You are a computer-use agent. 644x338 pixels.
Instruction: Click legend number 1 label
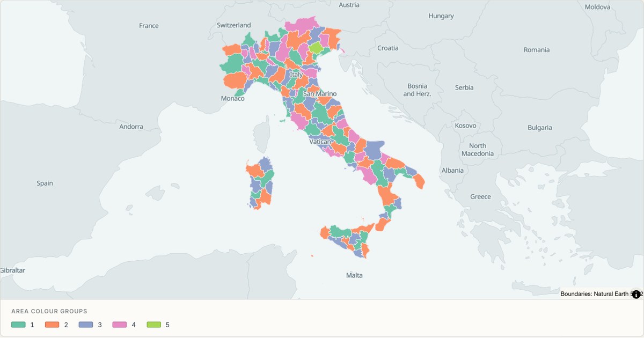tap(32, 325)
